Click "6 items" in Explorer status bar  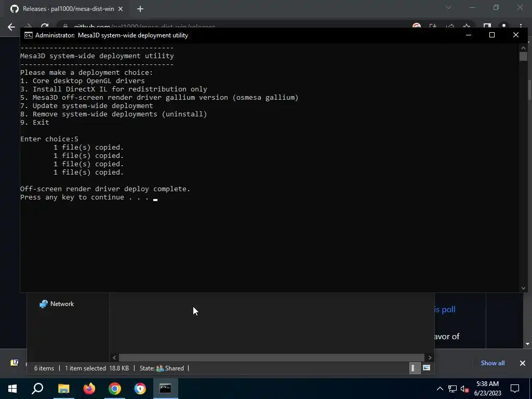click(44, 368)
